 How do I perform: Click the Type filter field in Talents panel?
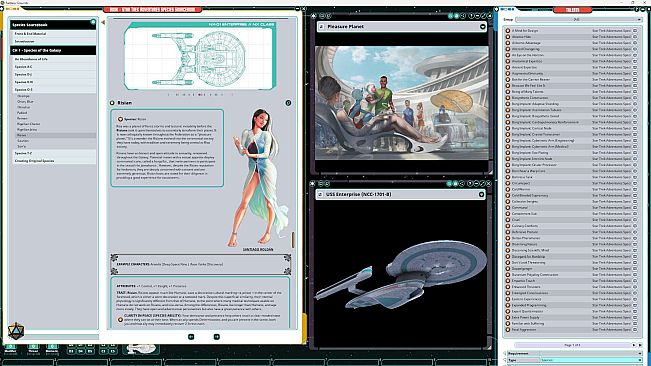(591, 360)
